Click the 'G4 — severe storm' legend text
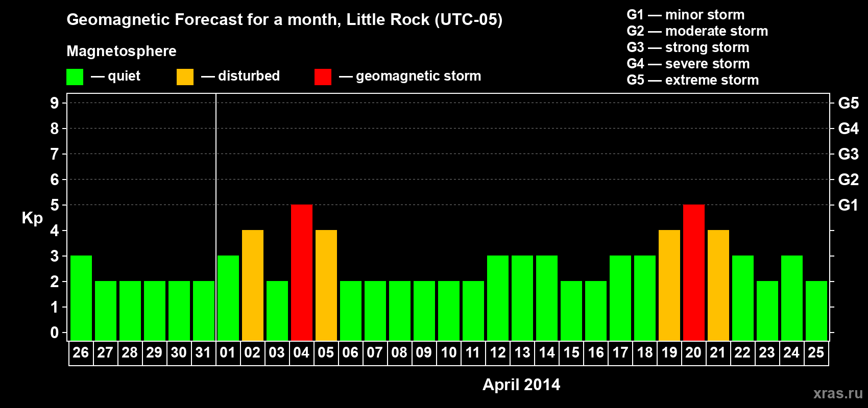The height and width of the screenshot is (408, 868). (688, 64)
